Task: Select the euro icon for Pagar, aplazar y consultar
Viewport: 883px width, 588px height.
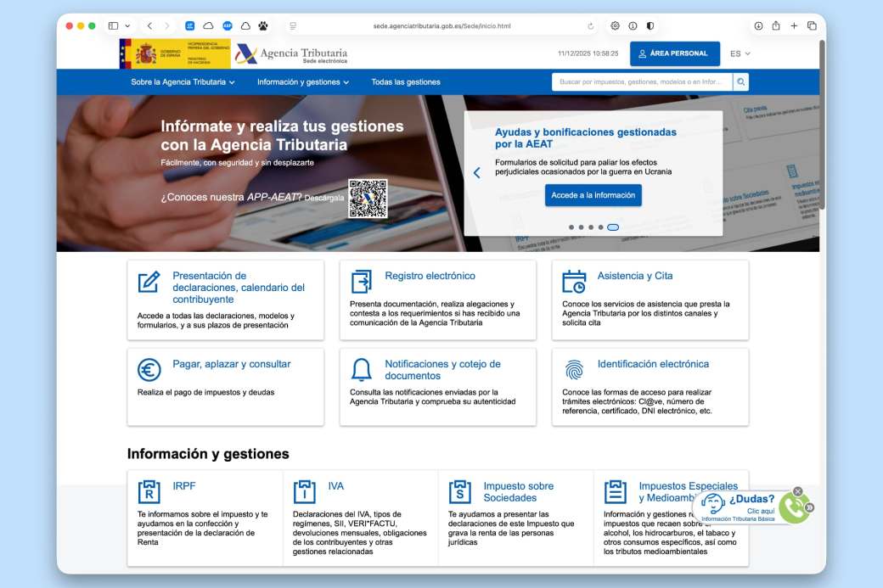Action: [147, 368]
